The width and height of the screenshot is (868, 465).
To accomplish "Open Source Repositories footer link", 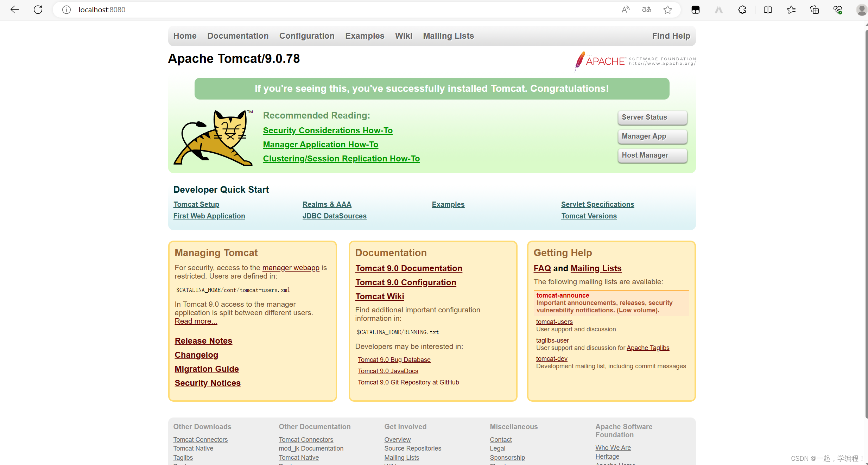I will point(413,448).
